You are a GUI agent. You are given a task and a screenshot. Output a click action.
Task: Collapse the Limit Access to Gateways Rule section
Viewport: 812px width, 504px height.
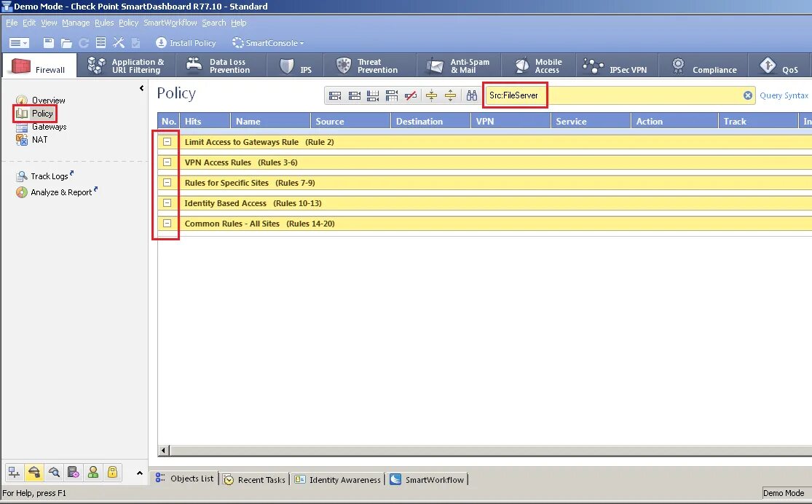167,141
